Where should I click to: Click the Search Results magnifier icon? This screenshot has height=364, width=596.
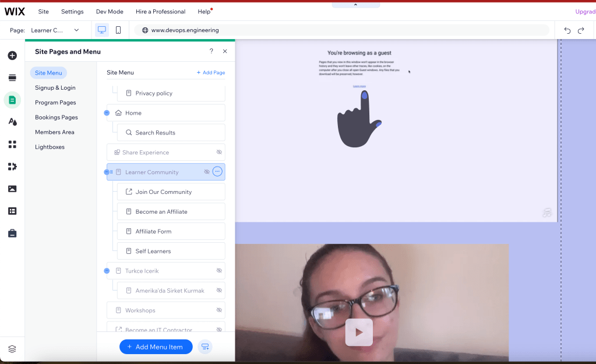pyautogui.click(x=129, y=133)
